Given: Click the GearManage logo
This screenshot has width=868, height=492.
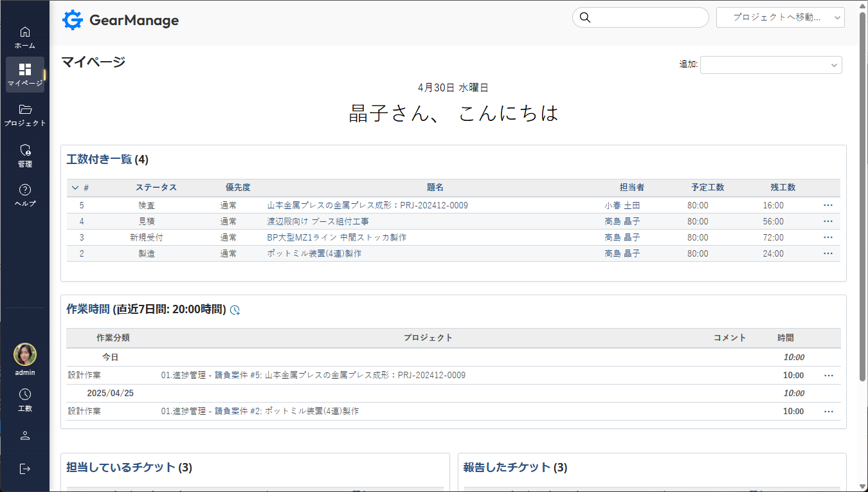Looking at the screenshot, I should coord(121,21).
